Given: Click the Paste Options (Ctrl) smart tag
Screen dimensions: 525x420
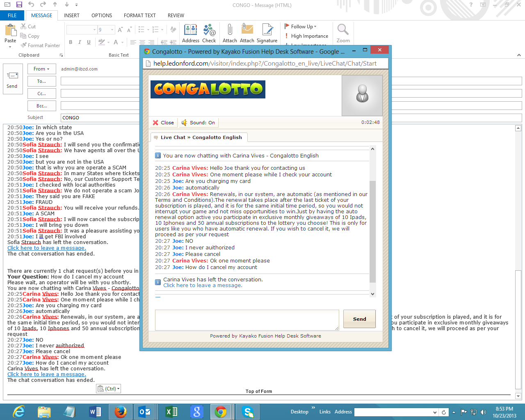Looking at the screenshot, I should point(108,389).
